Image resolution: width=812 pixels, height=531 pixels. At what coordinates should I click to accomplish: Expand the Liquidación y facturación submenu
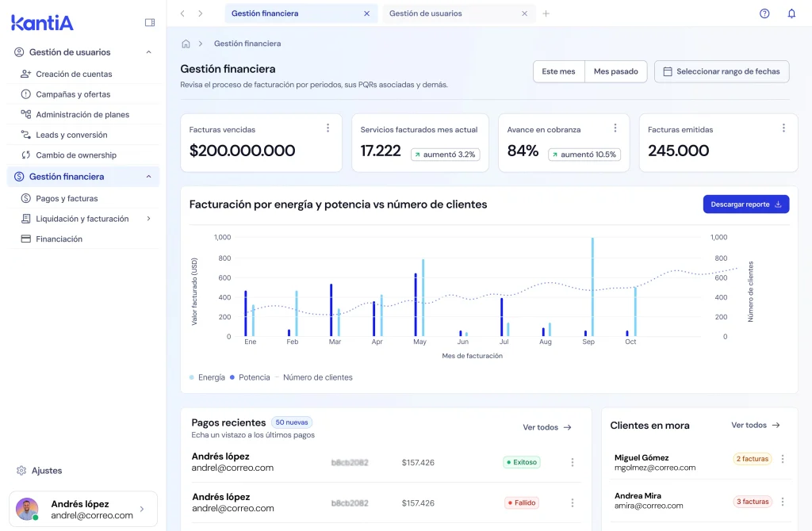pyautogui.click(x=148, y=219)
